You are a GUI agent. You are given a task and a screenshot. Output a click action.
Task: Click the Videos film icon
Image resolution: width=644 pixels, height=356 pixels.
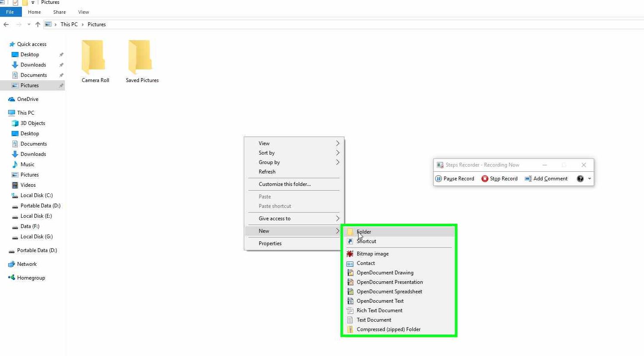point(15,185)
